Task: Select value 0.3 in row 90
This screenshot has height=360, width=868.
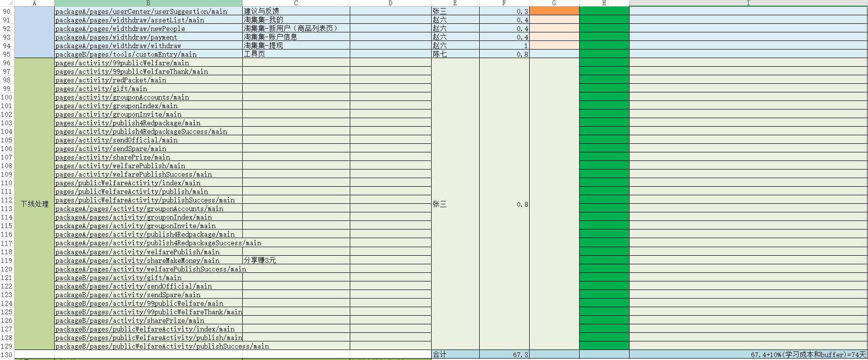Action: tap(504, 11)
